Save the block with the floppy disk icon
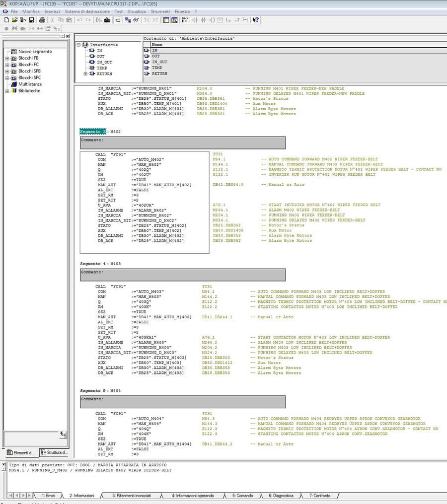Viewport: 447px width, 504px height. click(x=31, y=20)
